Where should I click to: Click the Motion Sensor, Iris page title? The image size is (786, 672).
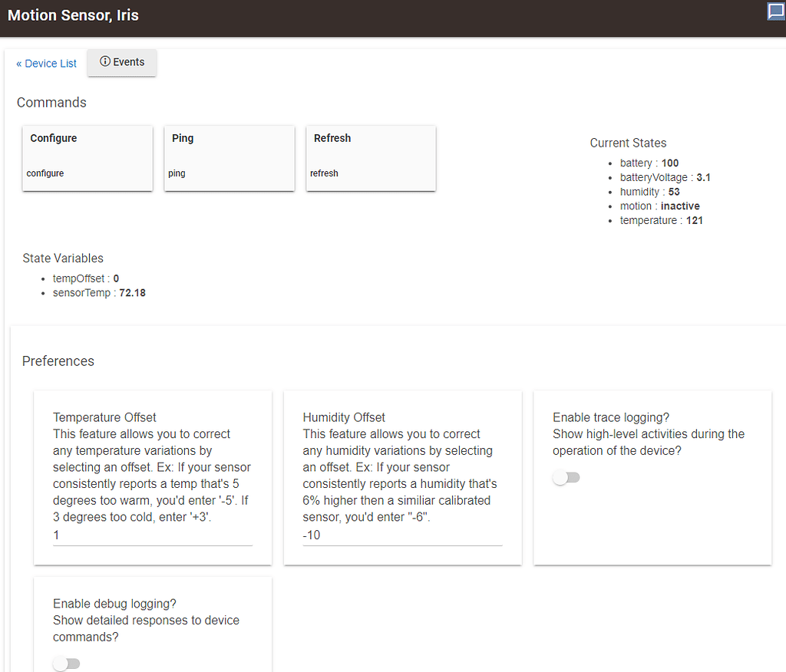[x=74, y=15]
